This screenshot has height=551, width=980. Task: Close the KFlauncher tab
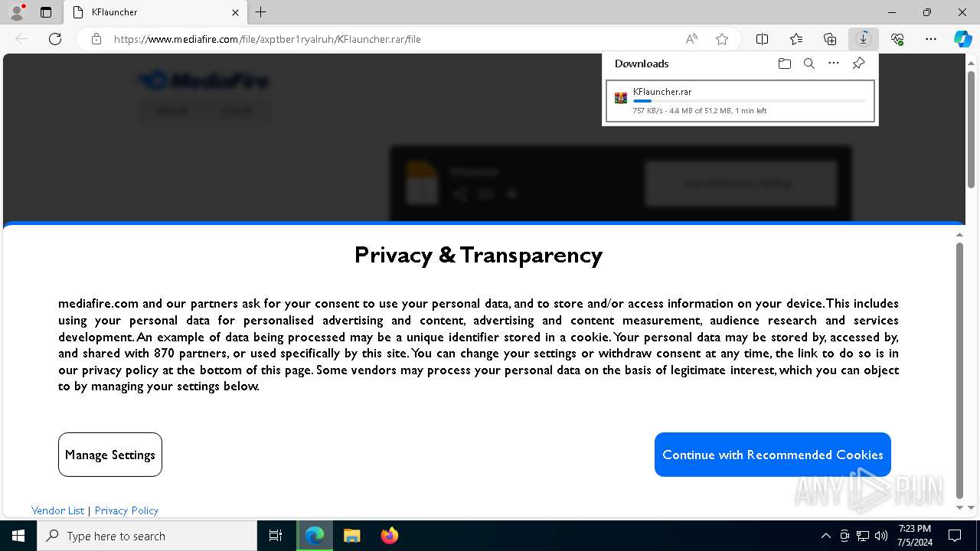click(x=235, y=12)
